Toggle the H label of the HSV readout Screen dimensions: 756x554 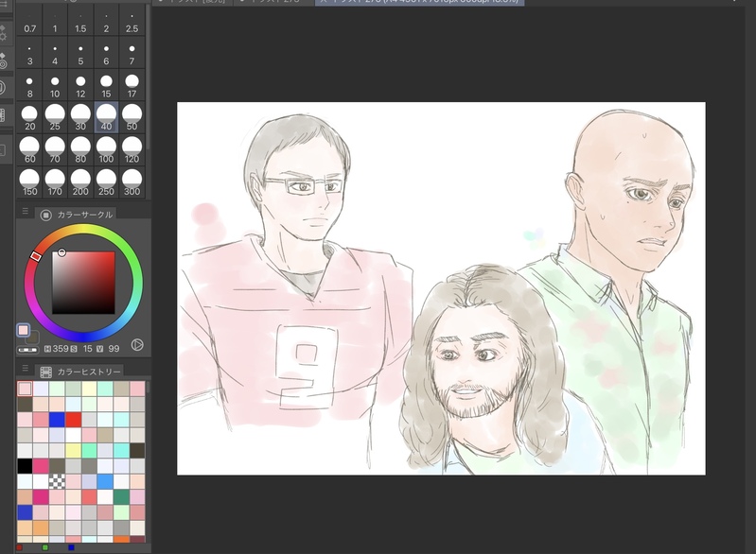[47, 348]
